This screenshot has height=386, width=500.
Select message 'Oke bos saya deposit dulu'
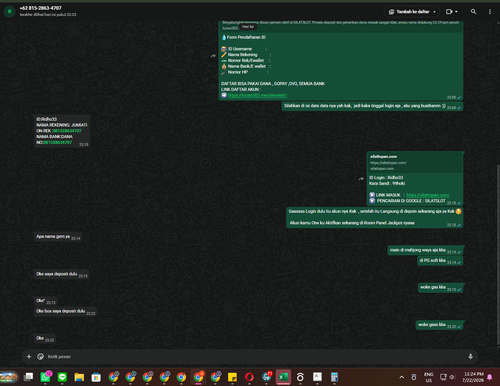[65, 311]
